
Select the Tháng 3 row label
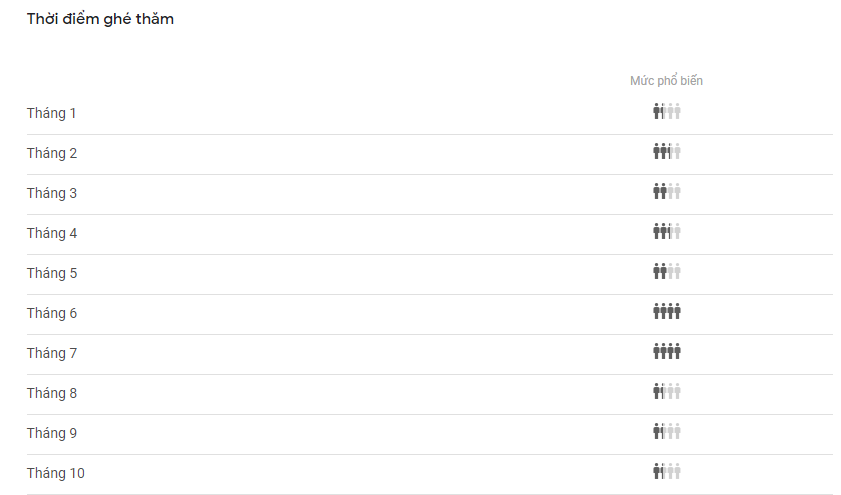(52, 193)
